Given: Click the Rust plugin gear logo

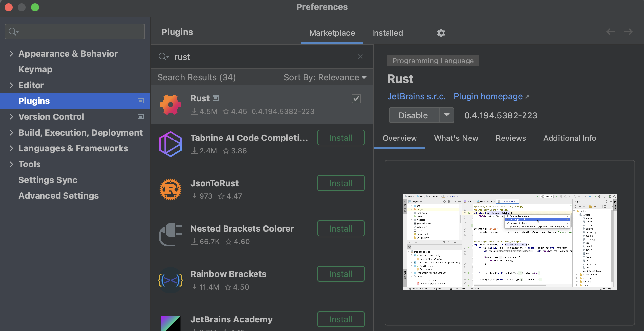Looking at the screenshot, I should click(x=171, y=105).
